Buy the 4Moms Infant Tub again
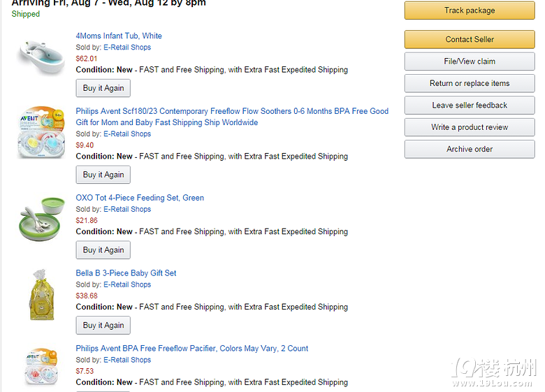Viewport: 545px width, 392px height. 103,88
